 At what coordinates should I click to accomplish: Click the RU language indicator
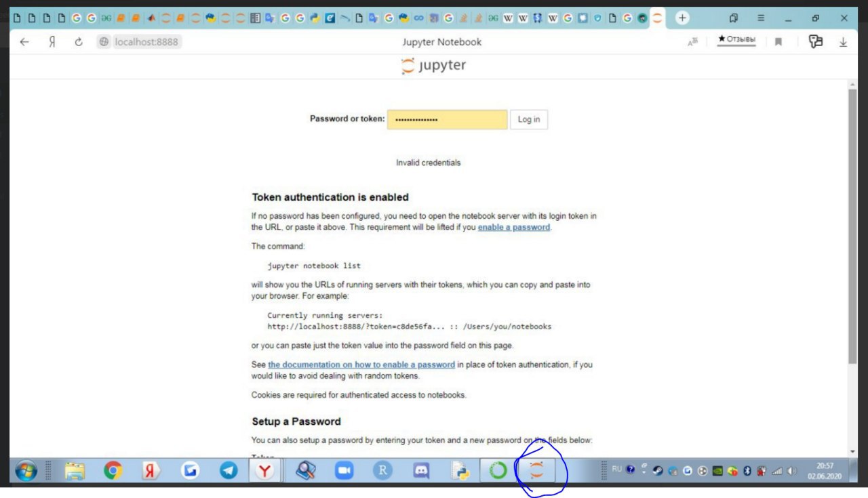pos(616,468)
